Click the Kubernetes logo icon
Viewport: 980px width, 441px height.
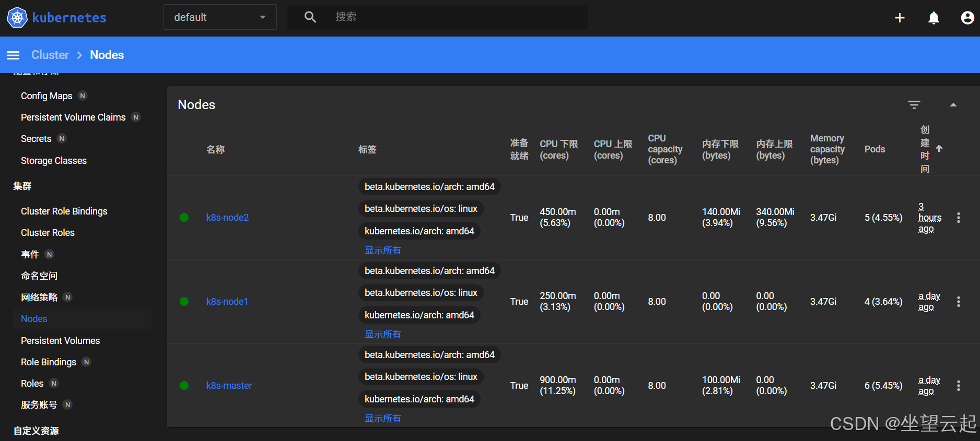click(x=17, y=18)
